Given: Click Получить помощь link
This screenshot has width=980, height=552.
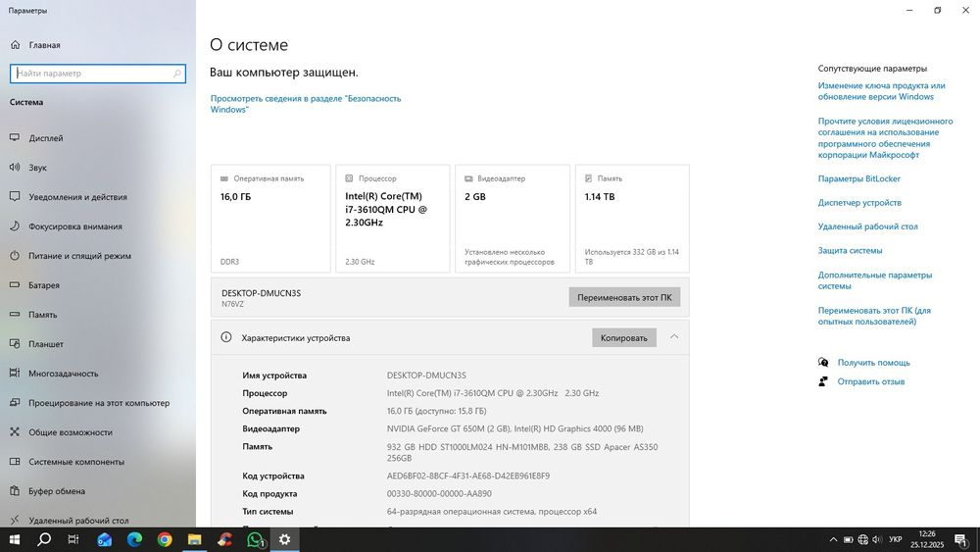Looking at the screenshot, I should tap(874, 363).
